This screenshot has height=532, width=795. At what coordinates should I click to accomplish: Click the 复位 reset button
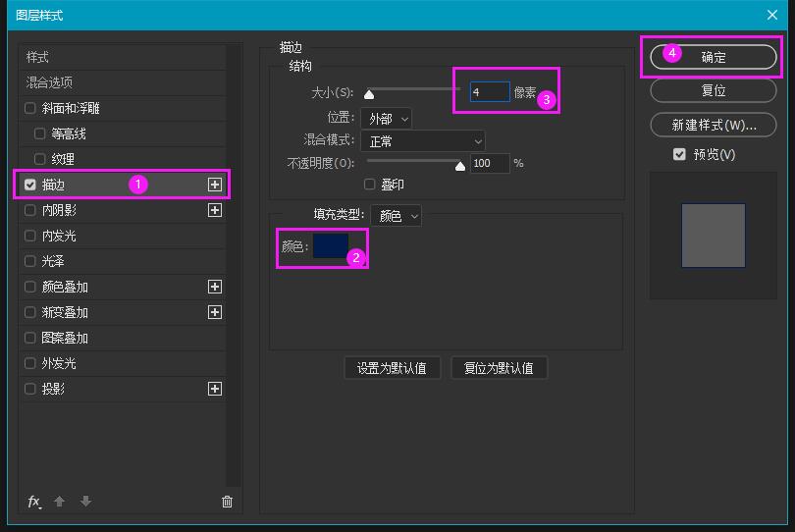(713, 90)
